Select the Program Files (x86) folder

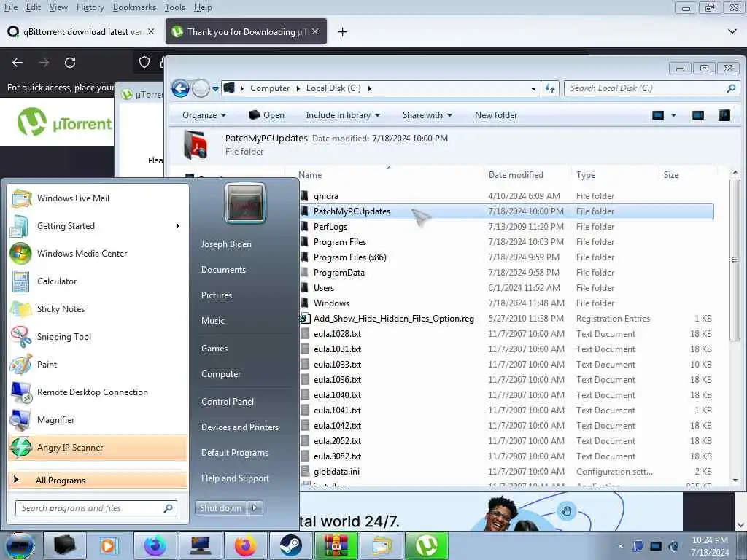point(349,257)
